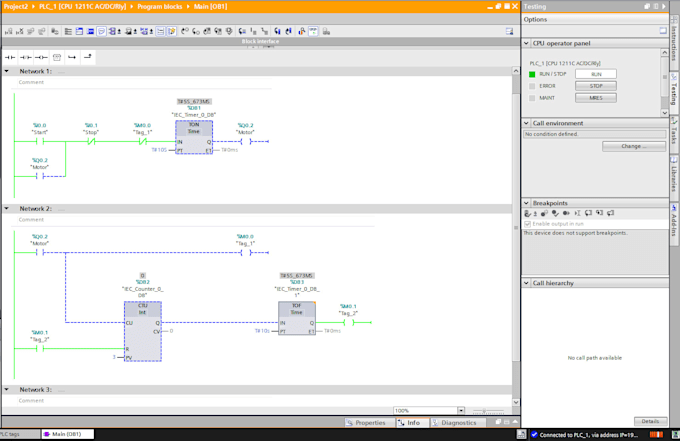Collapse Network 3
Viewport: 680px width, 441px height.
[x=7, y=389]
